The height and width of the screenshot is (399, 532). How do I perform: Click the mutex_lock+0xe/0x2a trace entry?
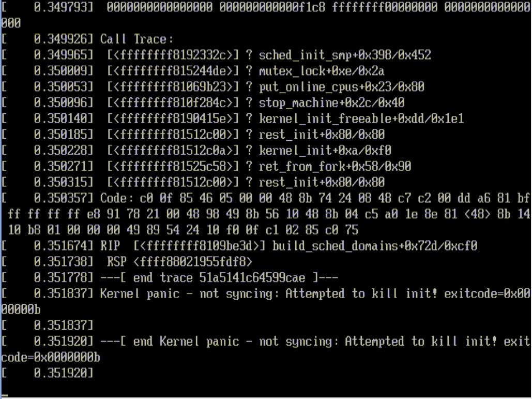(x=321, y=71)
